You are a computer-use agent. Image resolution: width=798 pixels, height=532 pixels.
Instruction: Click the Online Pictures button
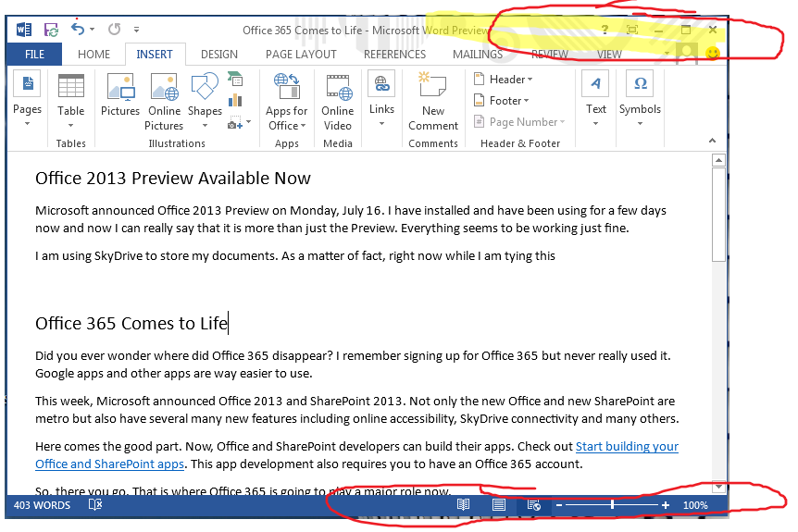click(164, 102)
